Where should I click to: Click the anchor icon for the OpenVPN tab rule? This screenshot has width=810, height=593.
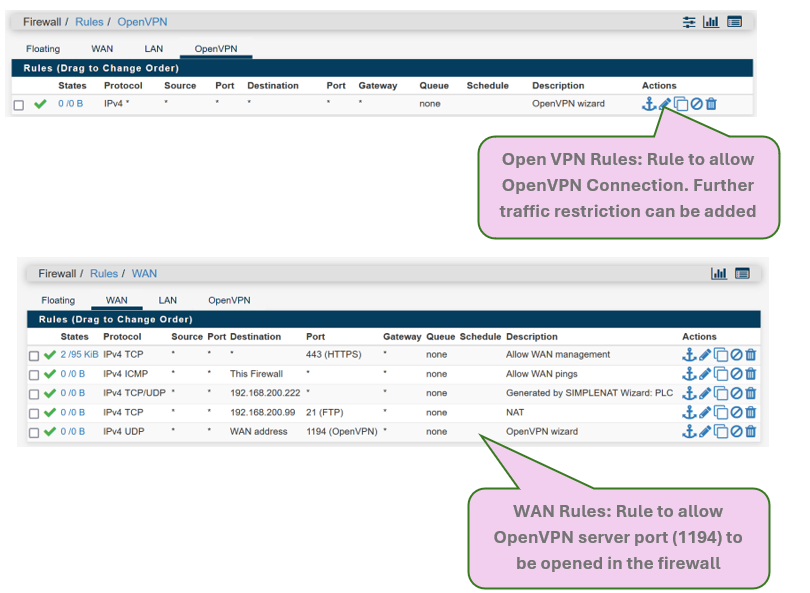tap(649, 103)
